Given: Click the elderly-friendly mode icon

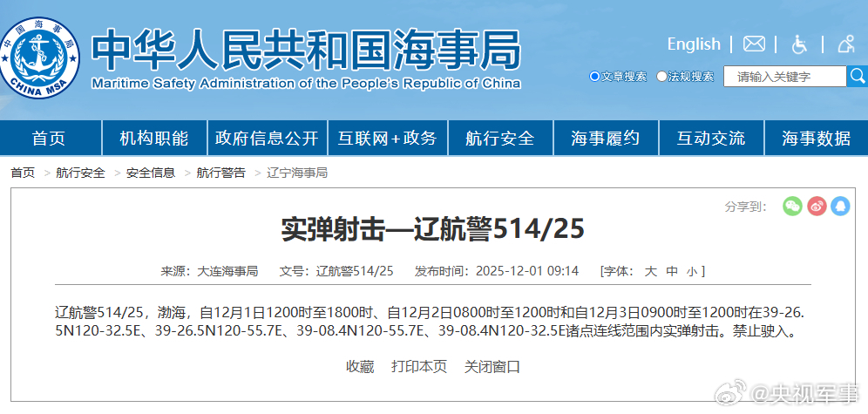Looking at the screenshot, I should (845, 44).
